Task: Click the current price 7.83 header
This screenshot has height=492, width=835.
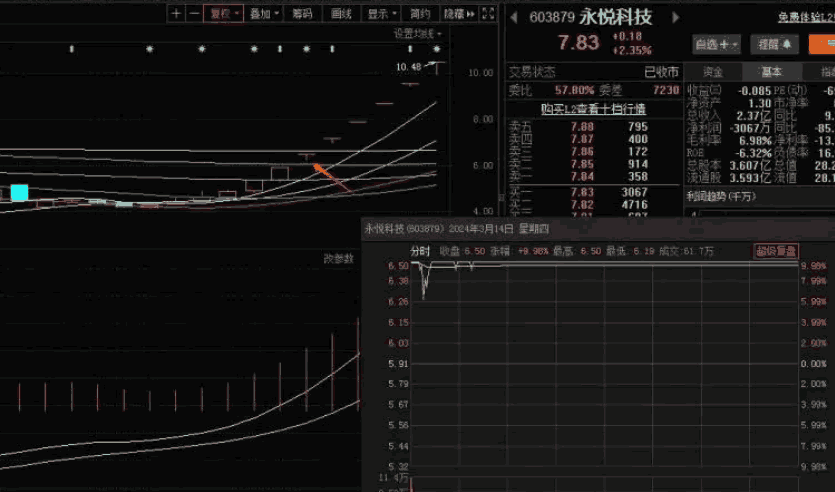Action: (x=579, y=42)
